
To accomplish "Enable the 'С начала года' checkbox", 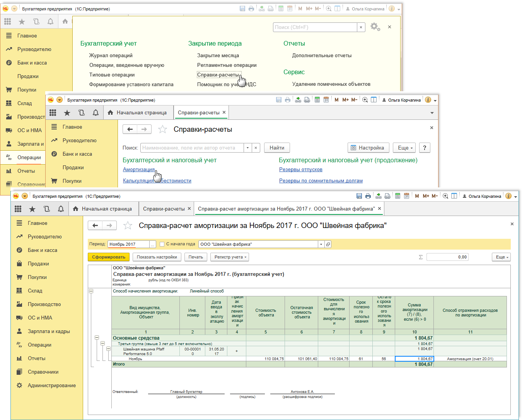I will (x=162, y=244).
